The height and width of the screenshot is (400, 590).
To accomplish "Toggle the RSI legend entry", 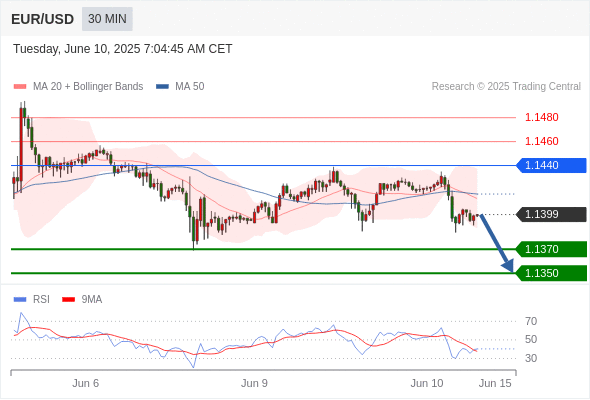I will (x=32, y=300).
